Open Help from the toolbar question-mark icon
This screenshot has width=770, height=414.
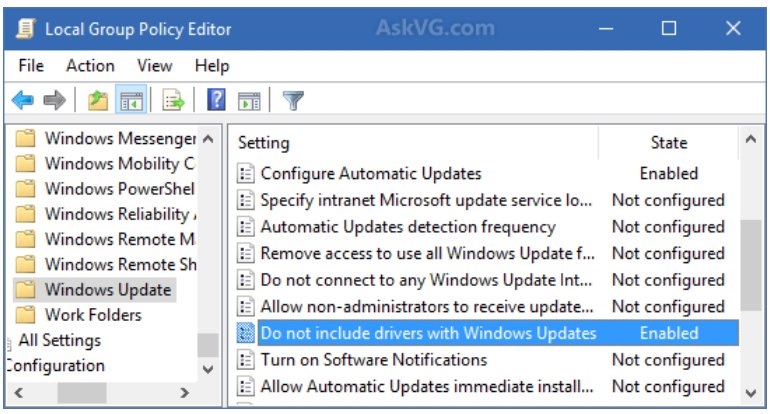tap(216, 100)
